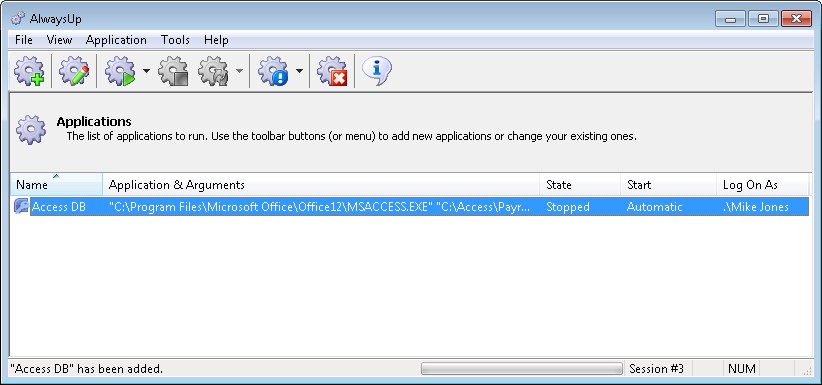The width and height of the screenshot is (822, 385).
Task: Click the NUM status bar indicator
Action: (742, 369)
